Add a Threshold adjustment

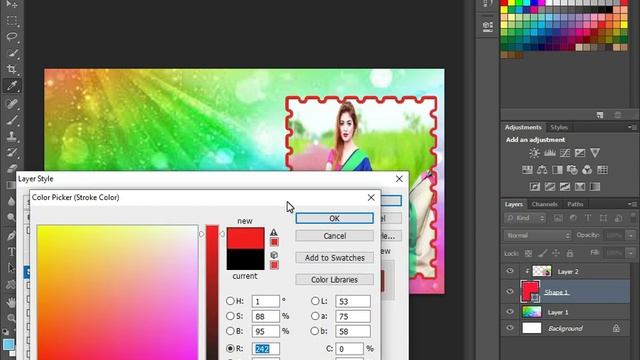[x=565, y=187]
